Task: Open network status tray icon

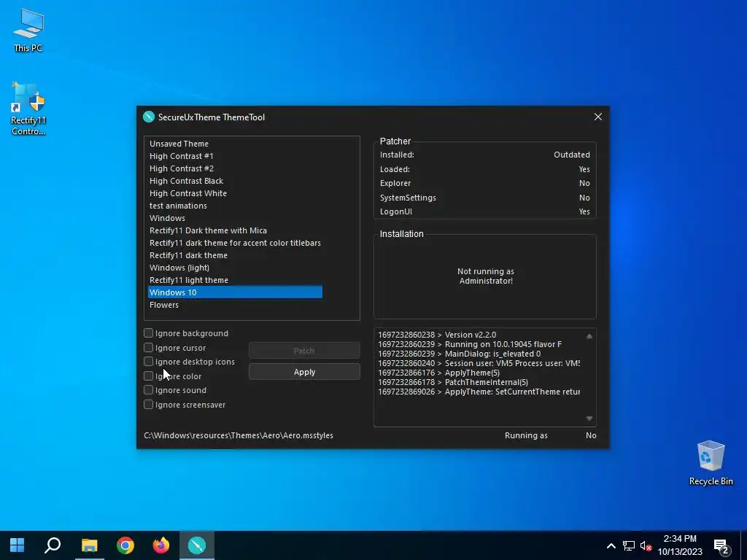Action: 628,545
